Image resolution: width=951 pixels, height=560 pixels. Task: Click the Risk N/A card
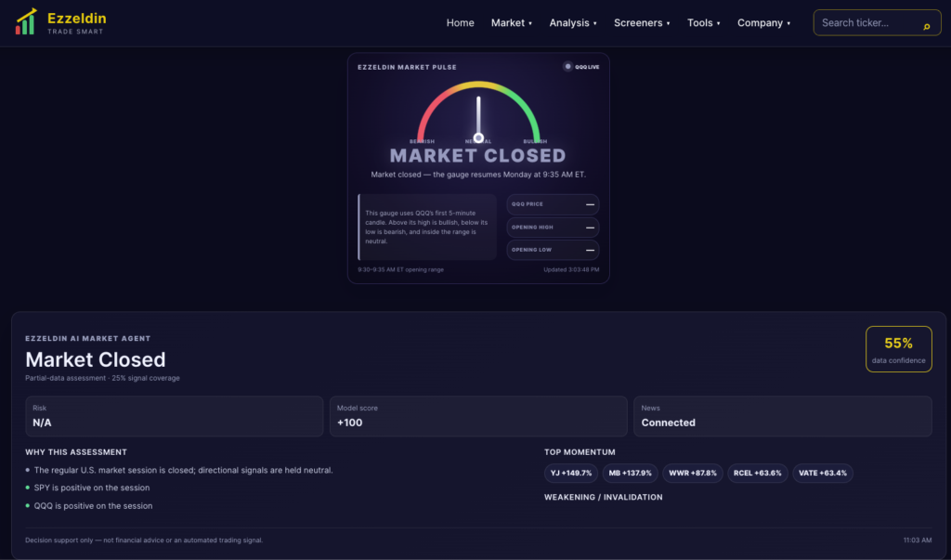click(174, 416)
